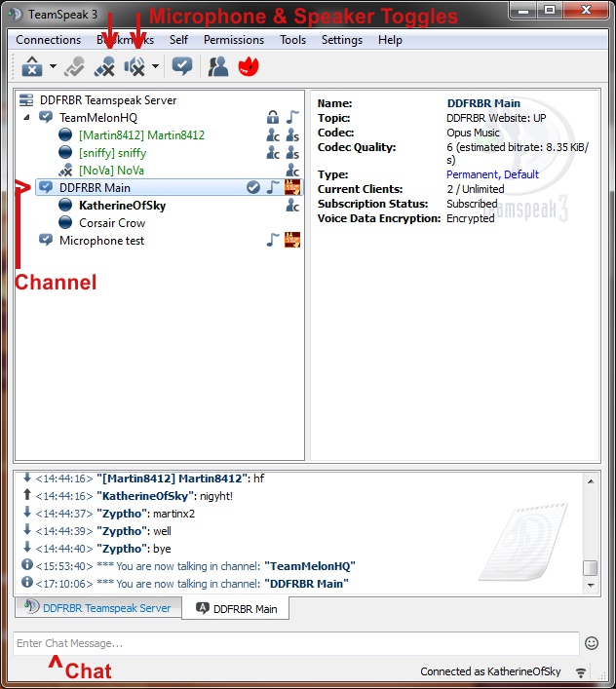Click the red flame toolbar icon
Screen dimensions: 616x689
click(x=249, y=66)
